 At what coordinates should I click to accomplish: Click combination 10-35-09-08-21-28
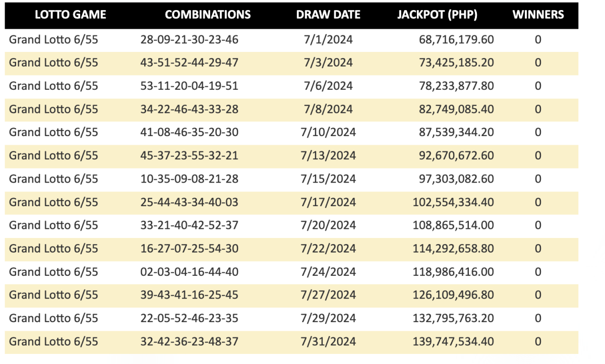coord(190,179)
